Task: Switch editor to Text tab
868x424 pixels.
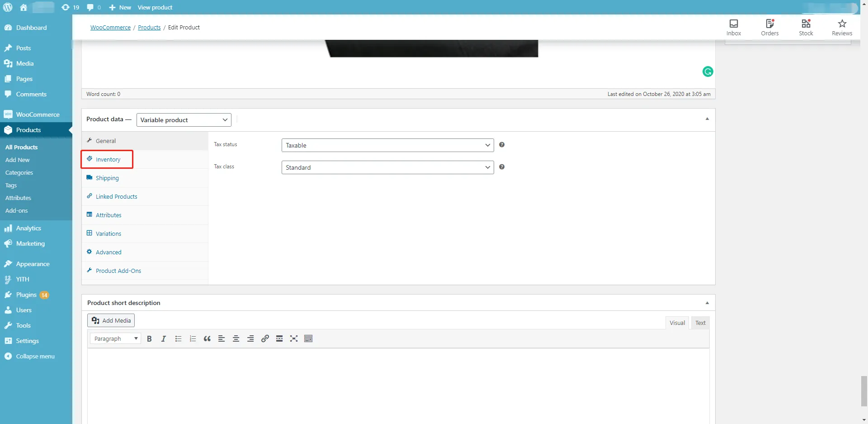Action: tap(700, 323)
